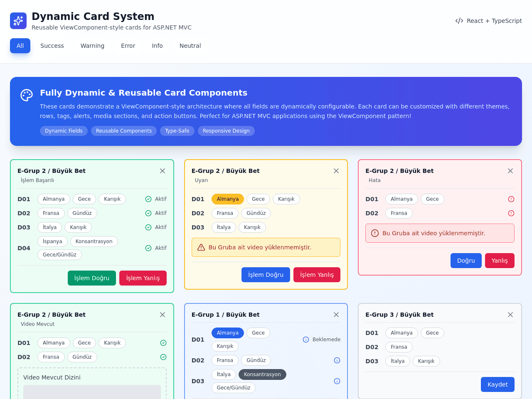This screenshot has height=399, width=532.
Task: Click the info icon on E-Grup 1 D02
Action: 337,360
